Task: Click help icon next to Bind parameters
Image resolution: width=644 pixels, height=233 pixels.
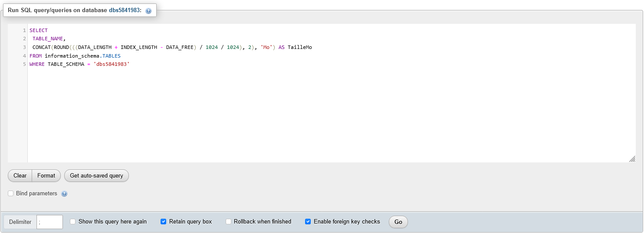Action: [x=64, y=194]
